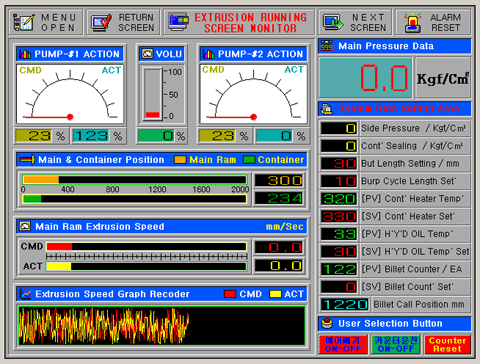Click the extrusion speed graph recorder plot
480x364 pixels.
[162, 326]
